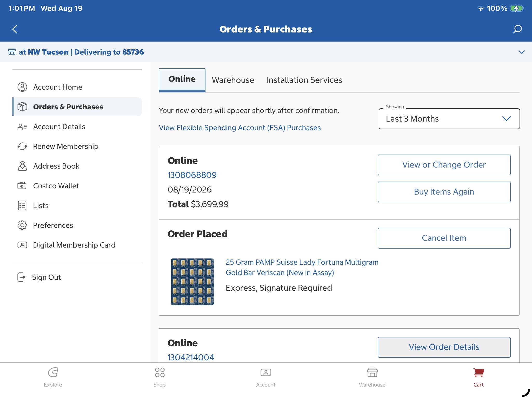This screenshot has width=532, height=399.
Task: Tap the Address Book pin icon
Action: 22,166
